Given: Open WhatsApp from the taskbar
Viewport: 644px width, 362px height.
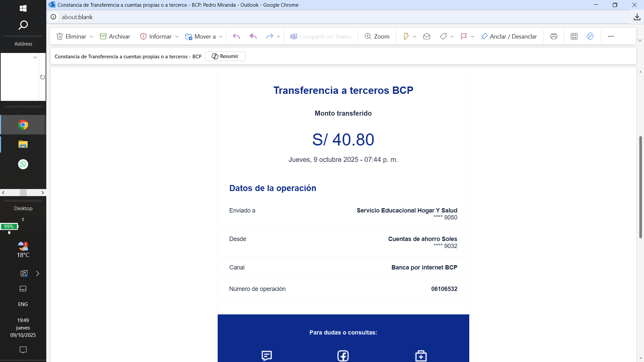Looking at the screenshot, I should tap(23, 164).
